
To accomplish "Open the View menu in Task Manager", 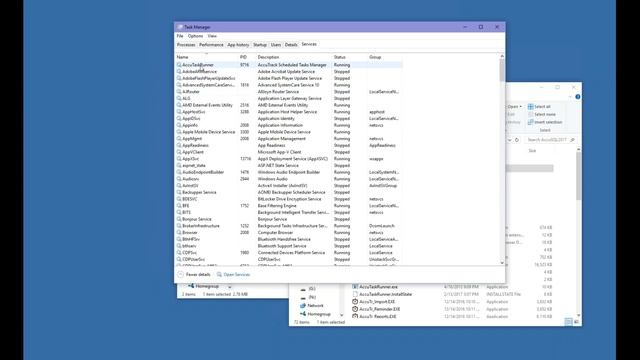I will (x=212, y=36).
